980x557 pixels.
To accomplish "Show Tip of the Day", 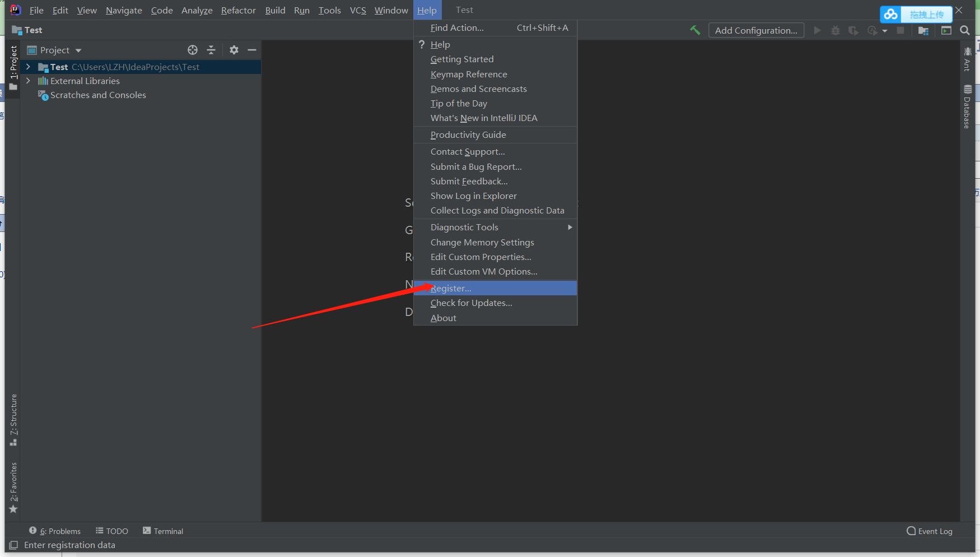I will point(495,103).
